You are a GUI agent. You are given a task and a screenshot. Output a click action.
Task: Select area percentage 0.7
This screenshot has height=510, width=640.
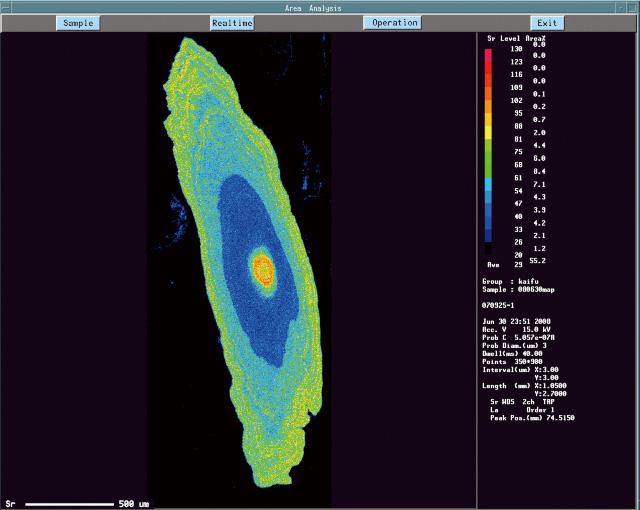(540, 120)
